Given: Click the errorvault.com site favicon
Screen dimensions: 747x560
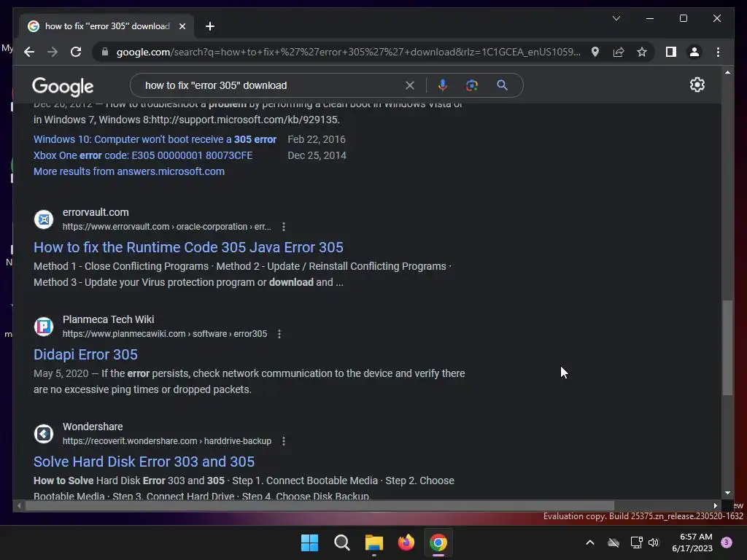Looking at the screenshot, I should pyautogui.click(x=44, y=219).
